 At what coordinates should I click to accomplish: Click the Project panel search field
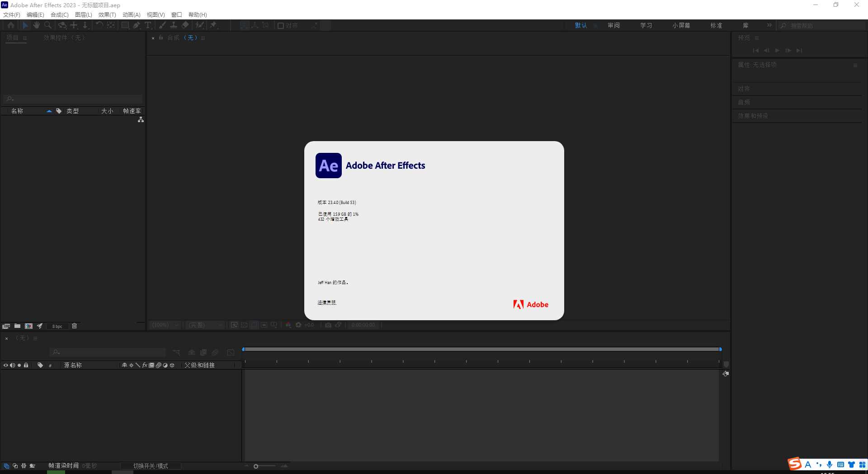[x=73, y=99]
